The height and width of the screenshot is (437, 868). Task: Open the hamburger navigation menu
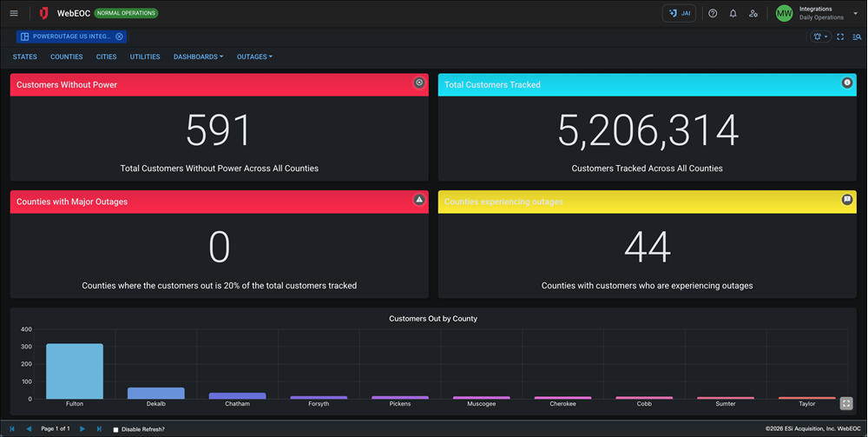pyautogui.click(x=13, y=13)
